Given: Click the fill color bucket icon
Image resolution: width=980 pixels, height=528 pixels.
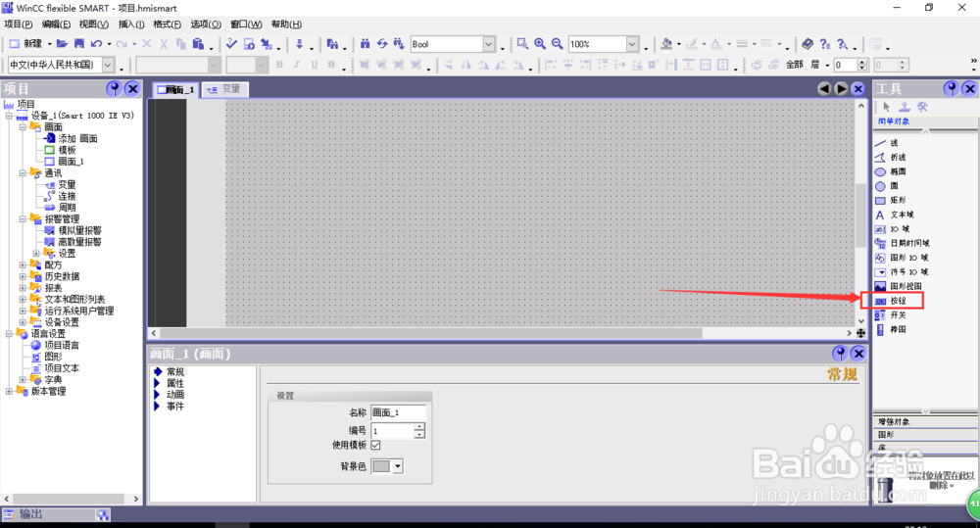Looking at the screenshot, I should click(x=666, y=44).
